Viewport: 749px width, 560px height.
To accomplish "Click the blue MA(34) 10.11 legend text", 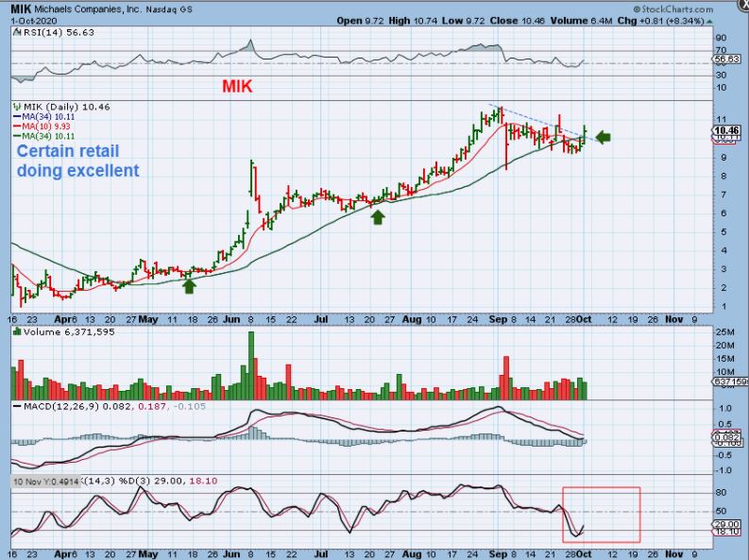I will tap(48, 117).
